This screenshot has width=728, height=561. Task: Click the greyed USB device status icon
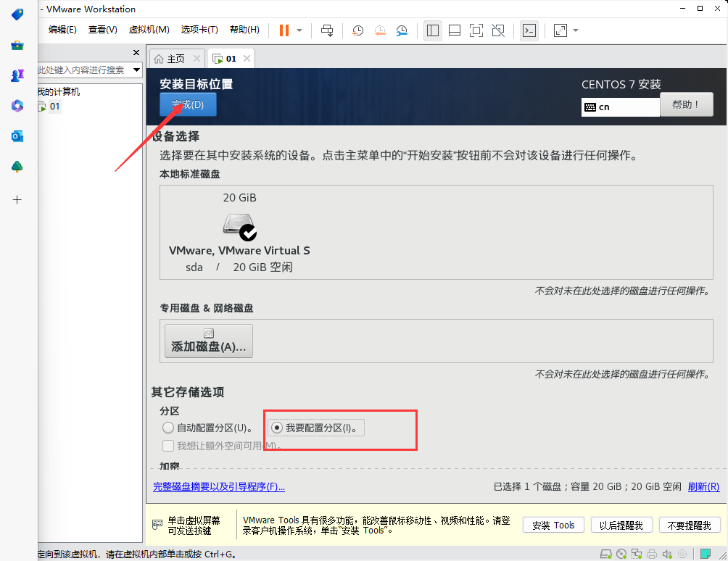[682, 554]
